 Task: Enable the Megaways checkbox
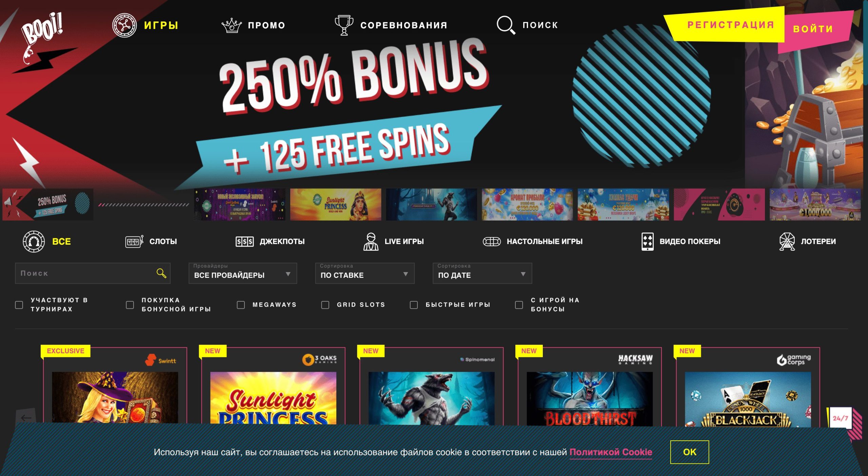pyautogui.click(x=241, y=305)
